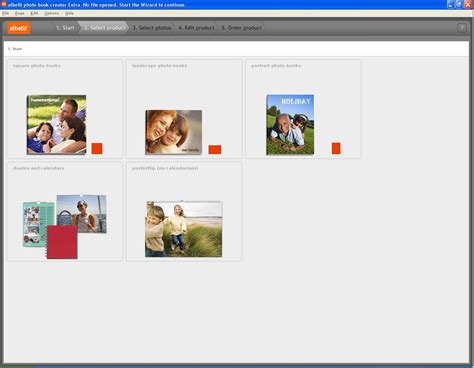Open step 5. Order product
Viewport: 474px width, 368px height.
(x=242, y=28)
